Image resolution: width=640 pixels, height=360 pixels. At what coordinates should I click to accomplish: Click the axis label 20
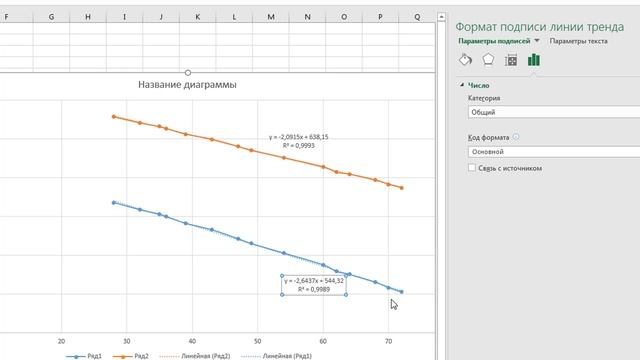[x=61, y=341]
